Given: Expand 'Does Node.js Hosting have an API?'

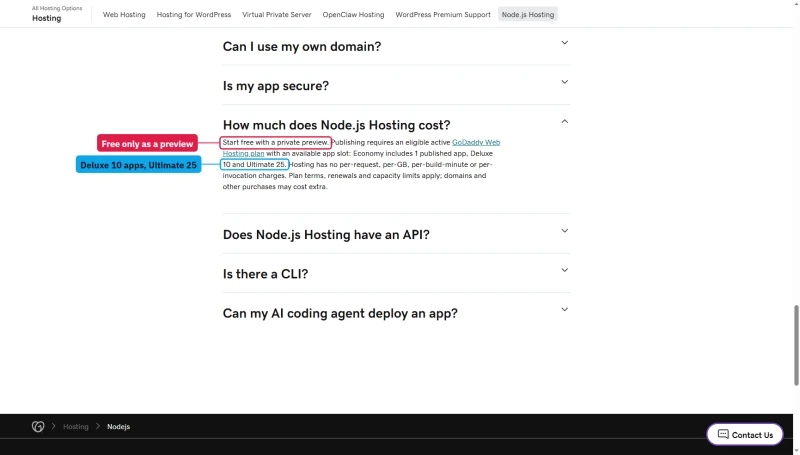Looking at the screenshot, I should (x=396, y=235).
